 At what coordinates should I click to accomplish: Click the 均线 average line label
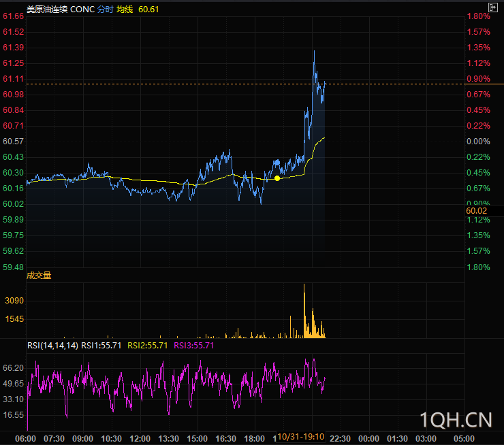[125, 10]
